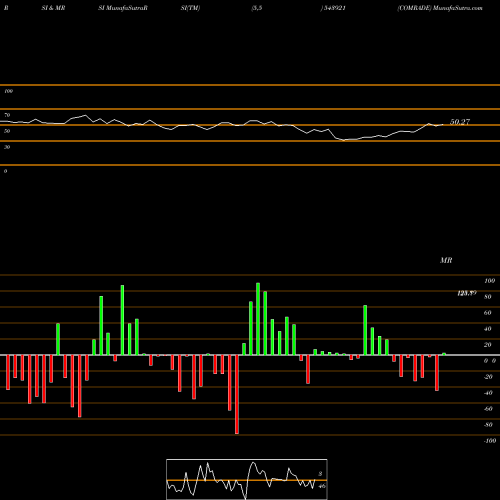Screen dimensions: 500x500
Task: Click the RSI value label 50.27
Action: [460, 122]
